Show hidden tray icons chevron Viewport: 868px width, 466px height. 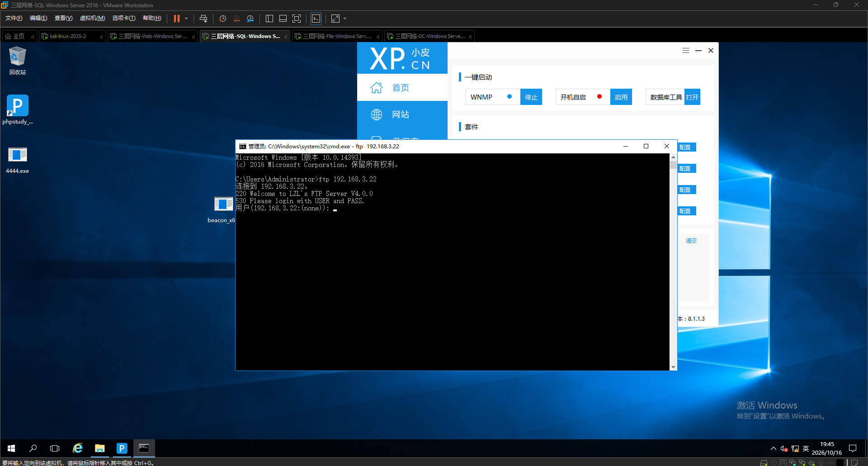pos(774,448)
